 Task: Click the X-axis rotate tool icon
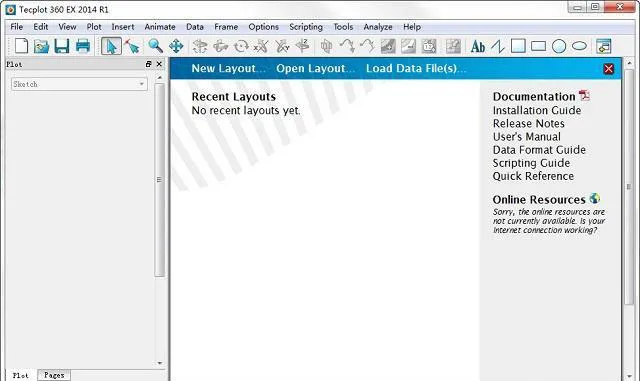click(261, 46)
